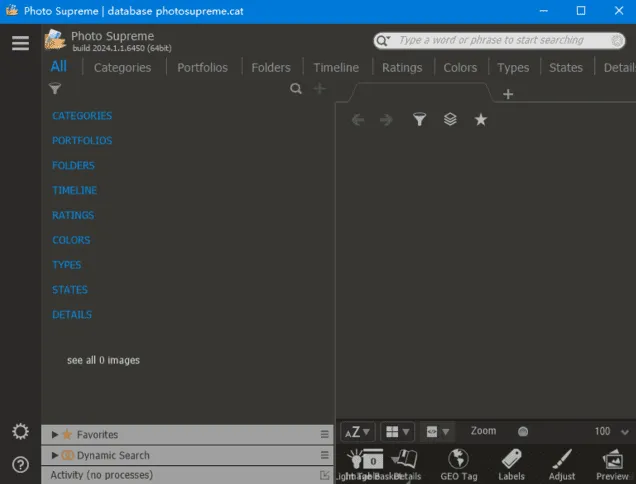Screen dimensions: 636x484
Task: Expand the Favorites panel
Action: (x=56, y=435)
